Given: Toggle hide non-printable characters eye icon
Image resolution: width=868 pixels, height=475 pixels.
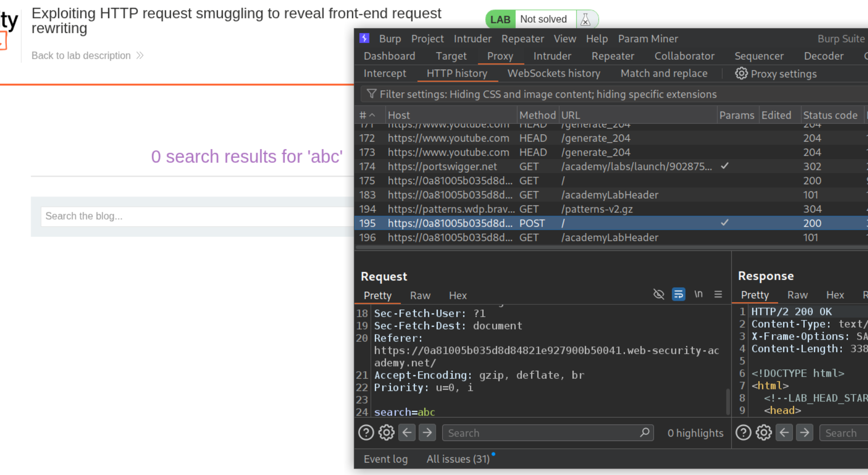Looking at the screenshot, I should click(x=659, y=295).
